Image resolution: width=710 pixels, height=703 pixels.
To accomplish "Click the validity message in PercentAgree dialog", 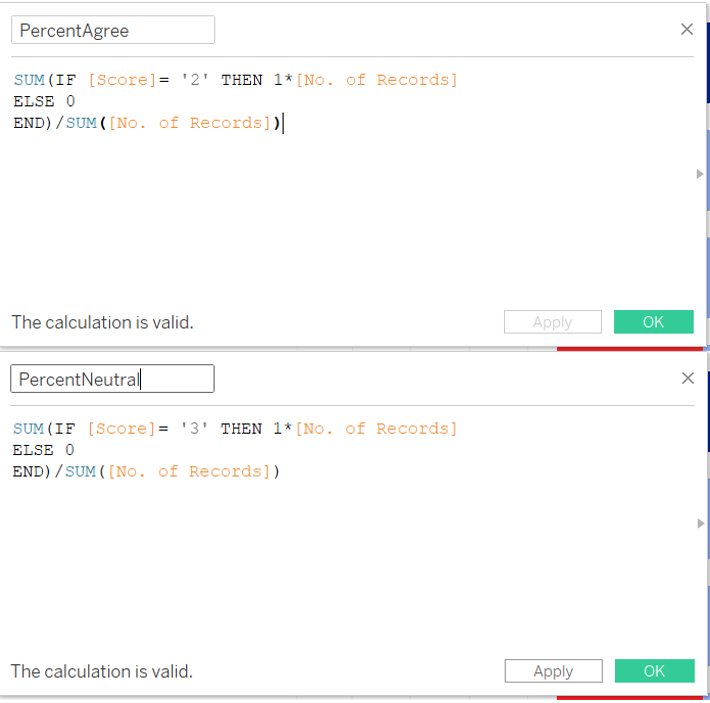I will (102, 322).
